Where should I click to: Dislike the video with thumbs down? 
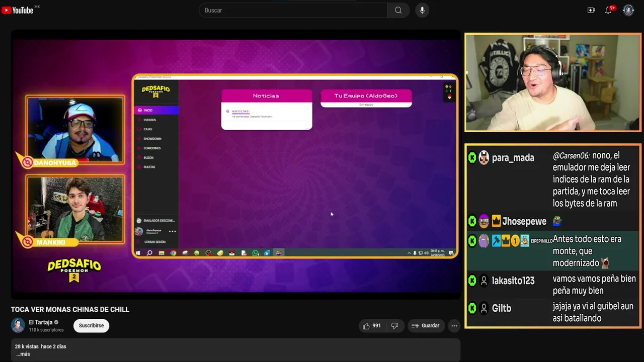pyautogui.click(x=394, y=326)
